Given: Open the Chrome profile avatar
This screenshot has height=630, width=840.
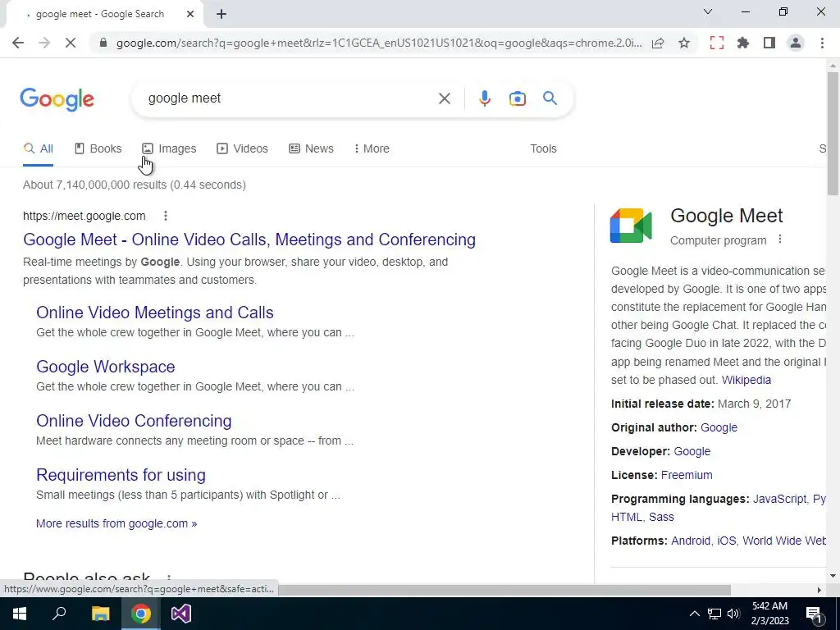Looking at the screenshot, I should (796, 43).
